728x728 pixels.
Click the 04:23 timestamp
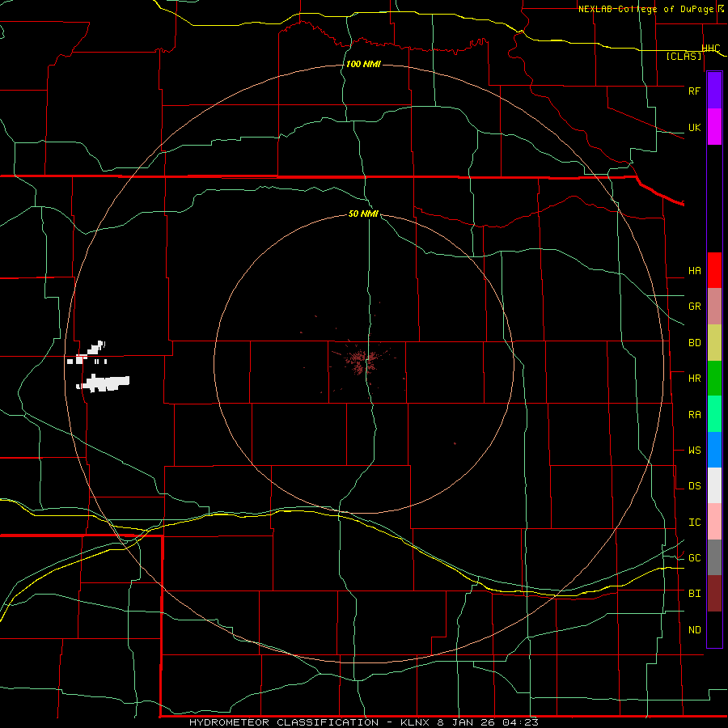point(520,722)
